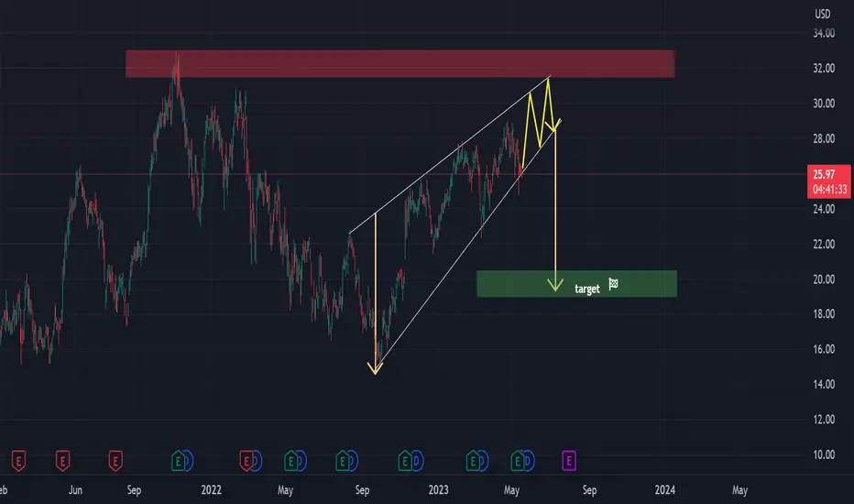Open green earnings marker above May label following 2022

click(290, 461)
